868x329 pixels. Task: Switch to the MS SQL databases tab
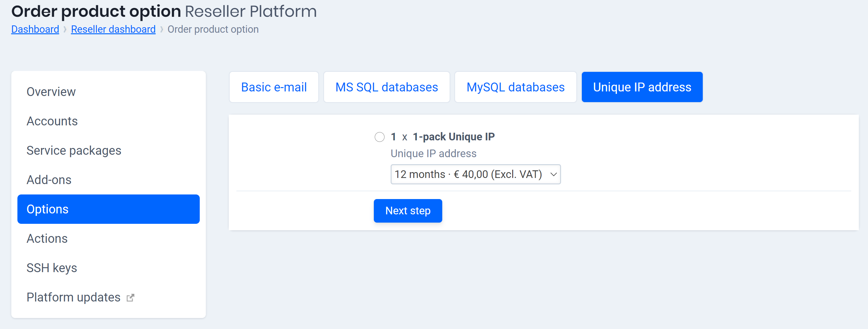click(x=386, y=87)
